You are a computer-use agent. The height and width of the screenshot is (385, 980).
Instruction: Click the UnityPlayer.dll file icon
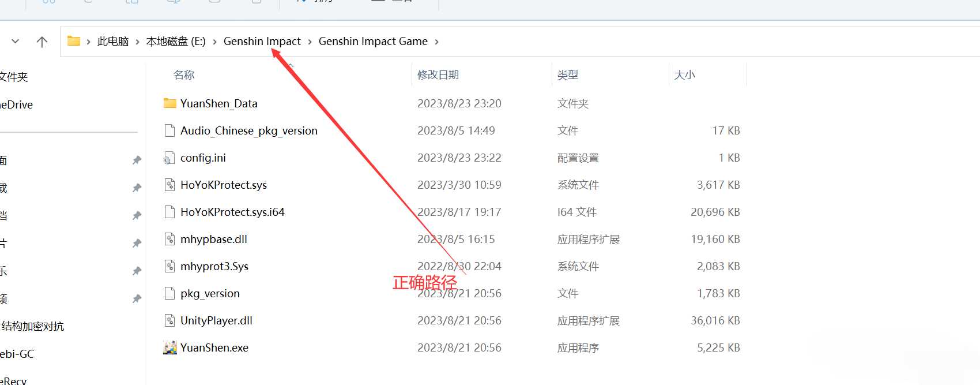(169, 320)
